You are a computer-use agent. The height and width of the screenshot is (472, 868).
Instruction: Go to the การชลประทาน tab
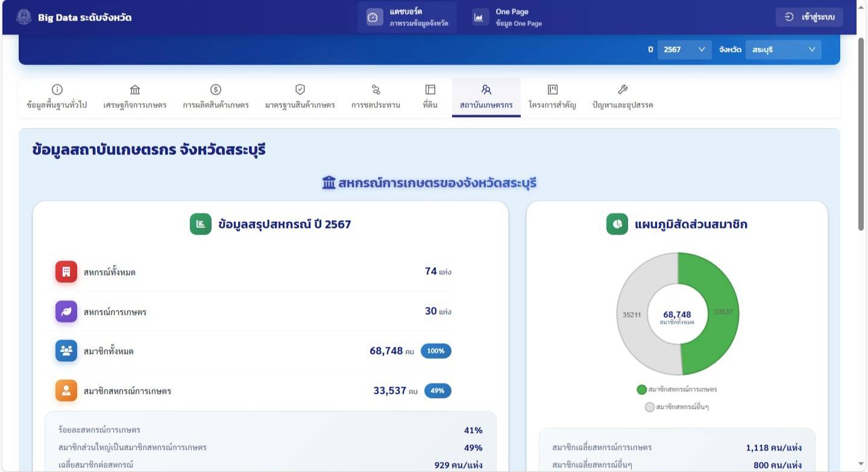coord(376,97)
